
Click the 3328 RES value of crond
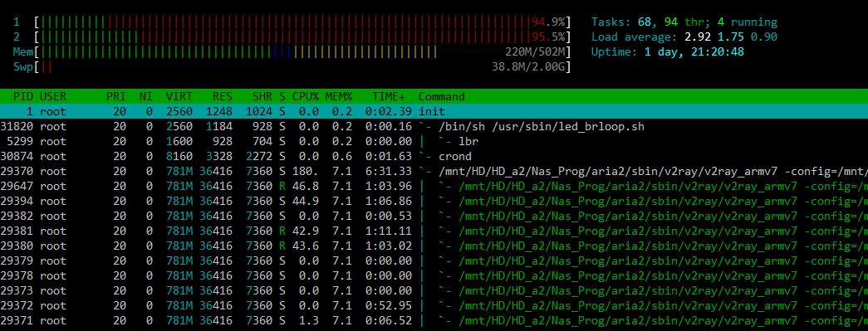pyautogui.click(x=219, y=157)
